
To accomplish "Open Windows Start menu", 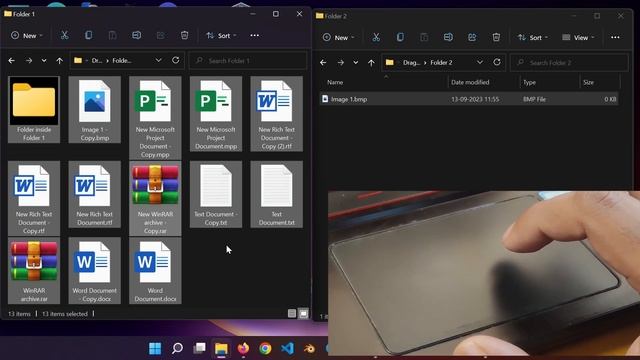I will 155,348.
